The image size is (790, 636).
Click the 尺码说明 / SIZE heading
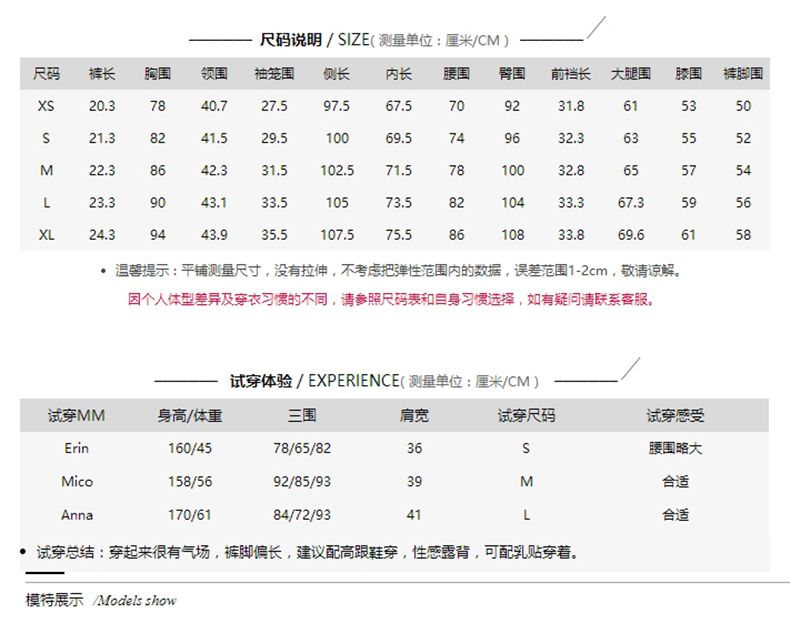tap(314, 40)
